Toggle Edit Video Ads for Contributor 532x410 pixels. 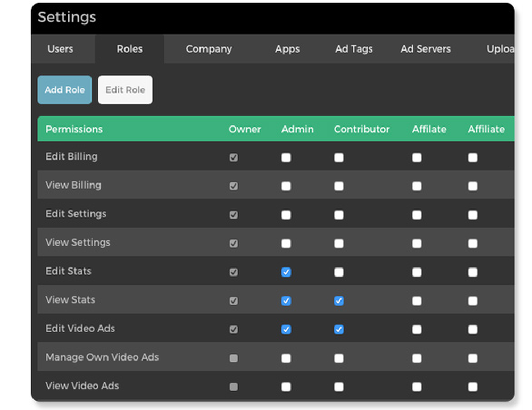pos(339,329)
